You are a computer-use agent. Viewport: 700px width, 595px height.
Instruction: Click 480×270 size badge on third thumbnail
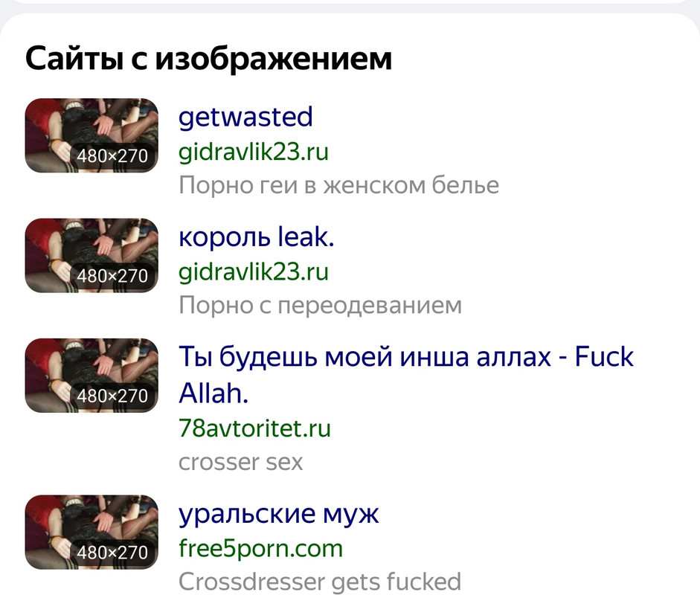pyautogui.click(x=112, y=396)
